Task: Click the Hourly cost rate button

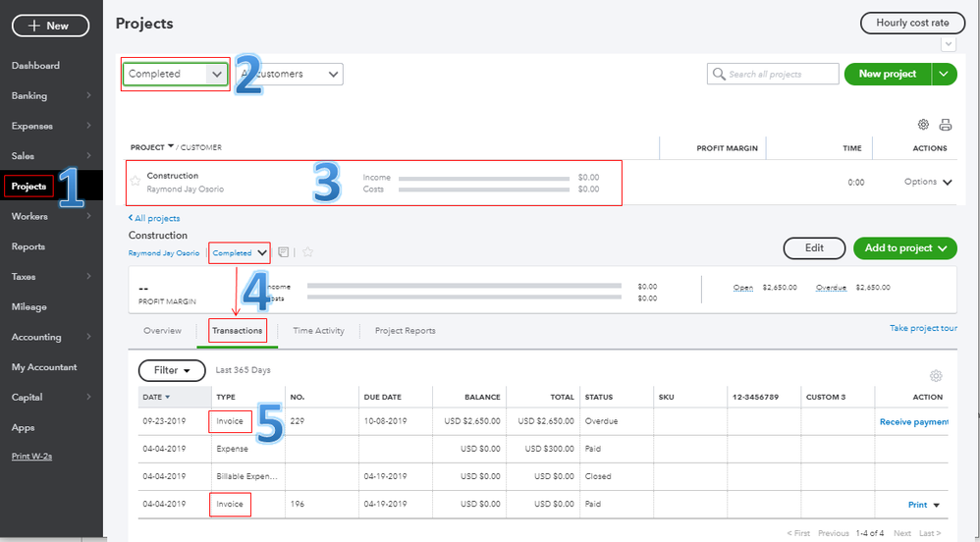Action: (912, 23)
